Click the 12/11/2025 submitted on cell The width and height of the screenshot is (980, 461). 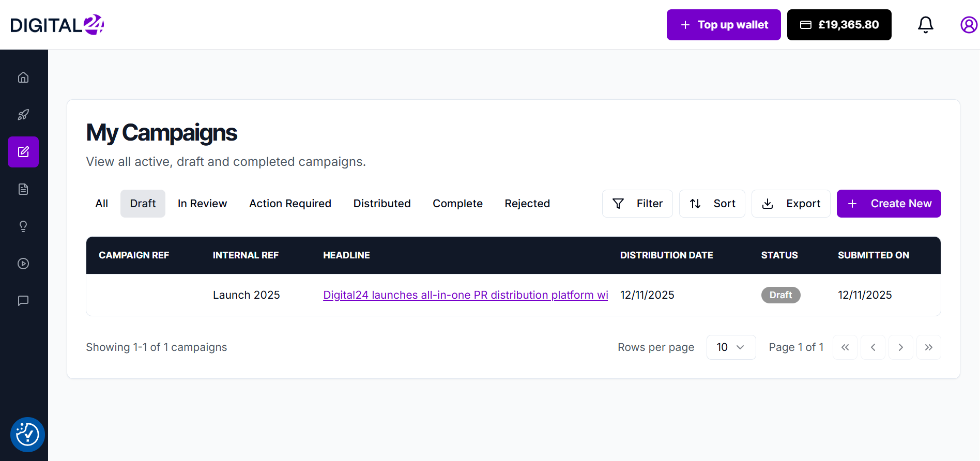pos(865,295)
